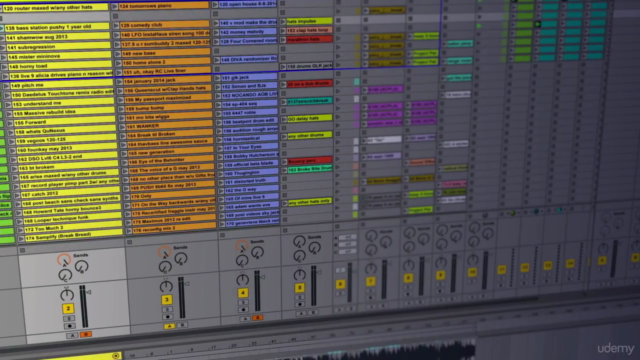Solo track 2 with its S button

pos(69,319)
